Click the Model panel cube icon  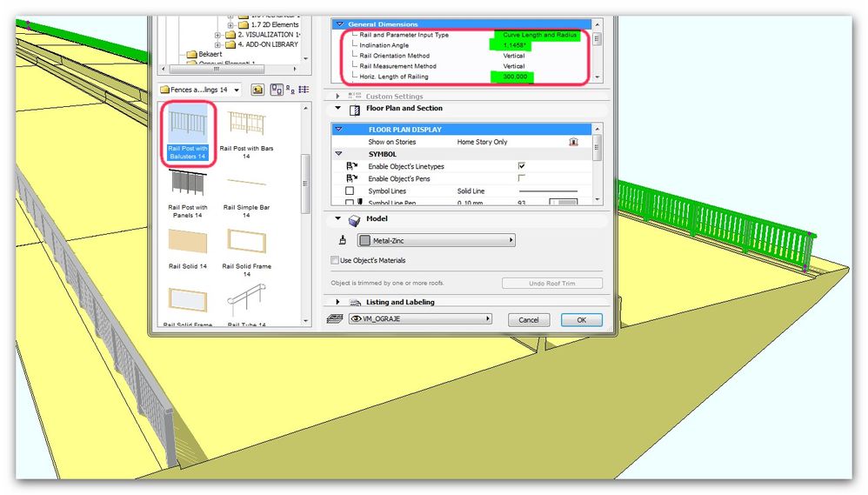click(354, 220)
